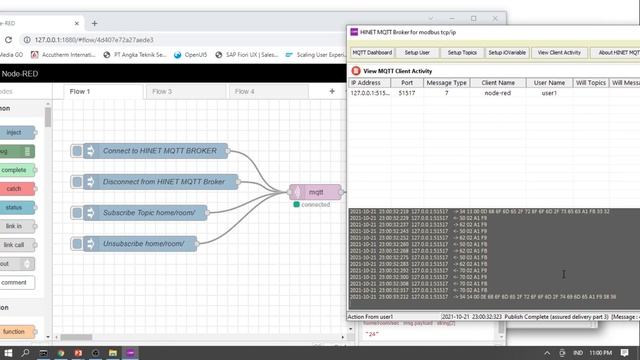Screen dimensions: 640x360
Task: Switch to Flow 1 tab
Action: 104,92
